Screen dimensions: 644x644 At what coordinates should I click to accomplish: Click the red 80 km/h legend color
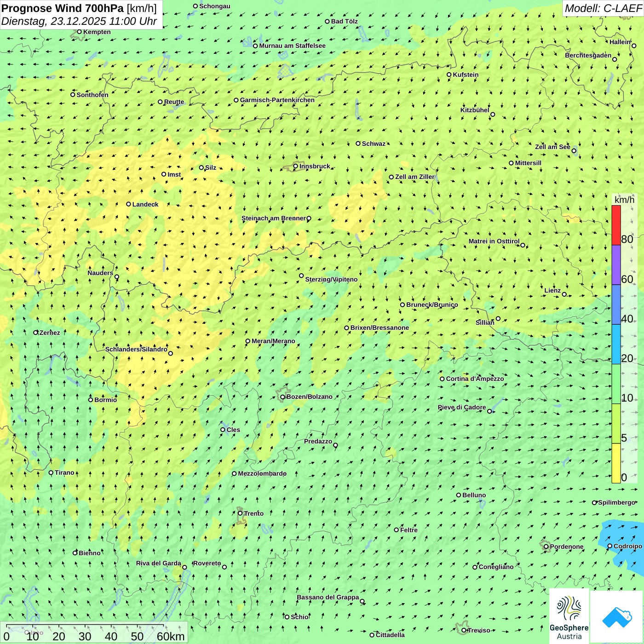point(616,225)
